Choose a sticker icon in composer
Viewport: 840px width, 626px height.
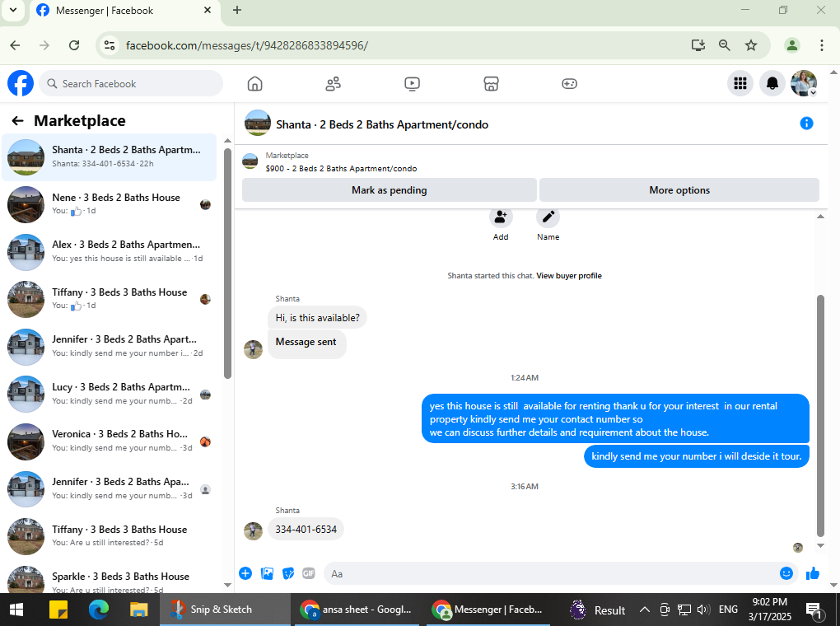(x=288, y=573)
